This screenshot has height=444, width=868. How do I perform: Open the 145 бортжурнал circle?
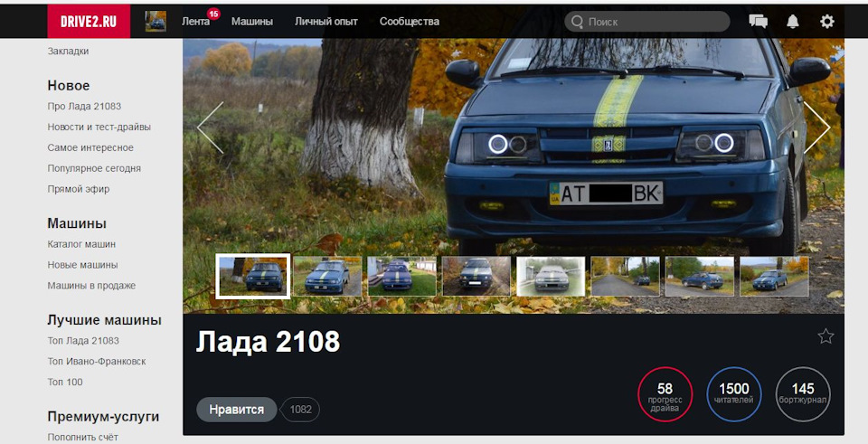pos(803,394)
